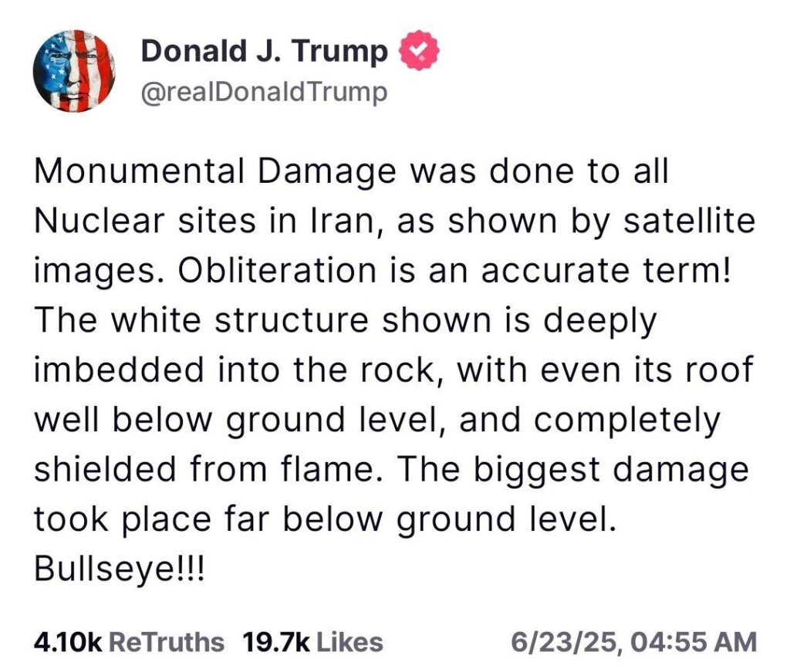Open the Likes label list
The height and width of the screenshot is (672, 790).
pos(349,642)
